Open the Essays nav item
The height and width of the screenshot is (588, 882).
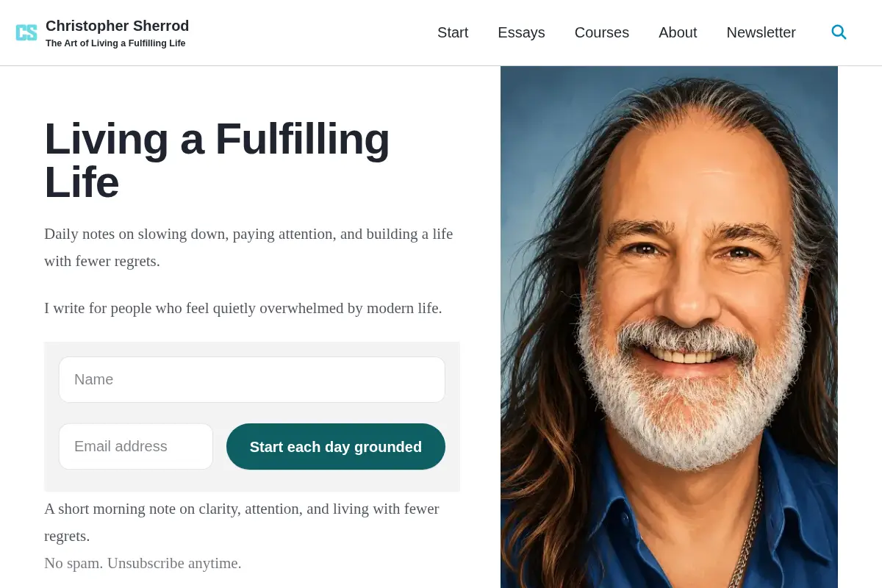pos(521,32)
